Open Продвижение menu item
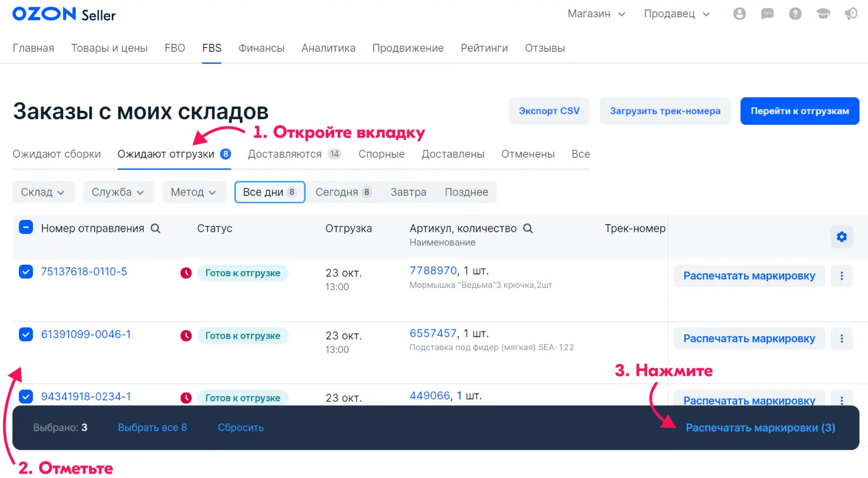This screenshot has height=478, width=868. click(408, 48)
